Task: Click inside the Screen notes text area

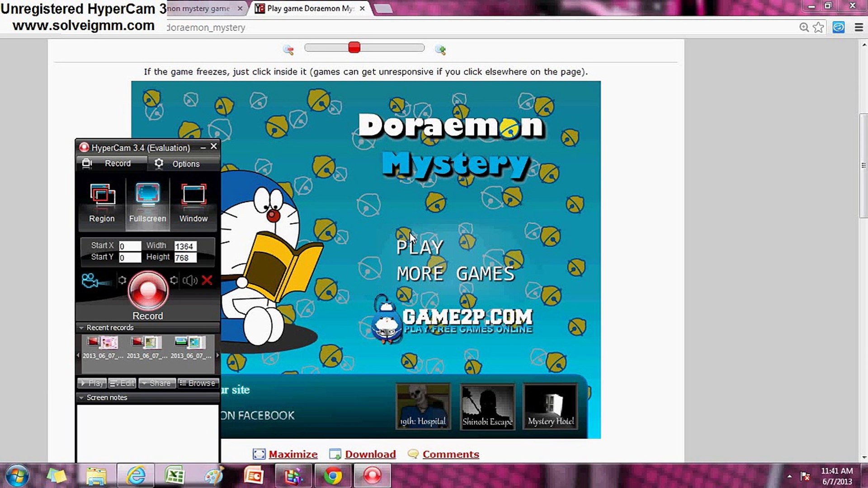Action: click(x=148, y=433)
